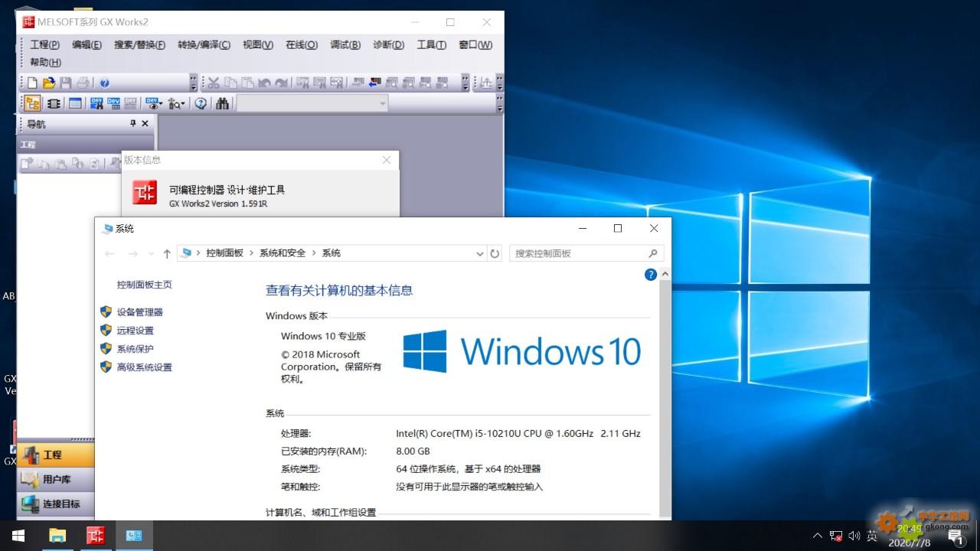Open the 窗口(W) menu
This screenshot has width=980, height=551.
[x=475, y=44]
